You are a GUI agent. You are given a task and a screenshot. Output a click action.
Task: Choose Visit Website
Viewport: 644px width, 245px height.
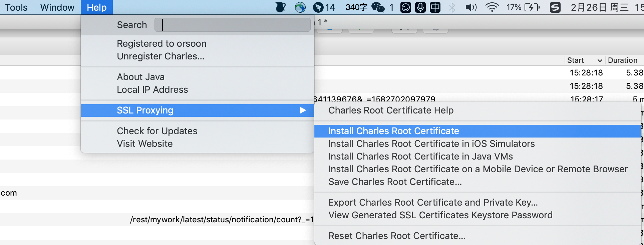144,144
